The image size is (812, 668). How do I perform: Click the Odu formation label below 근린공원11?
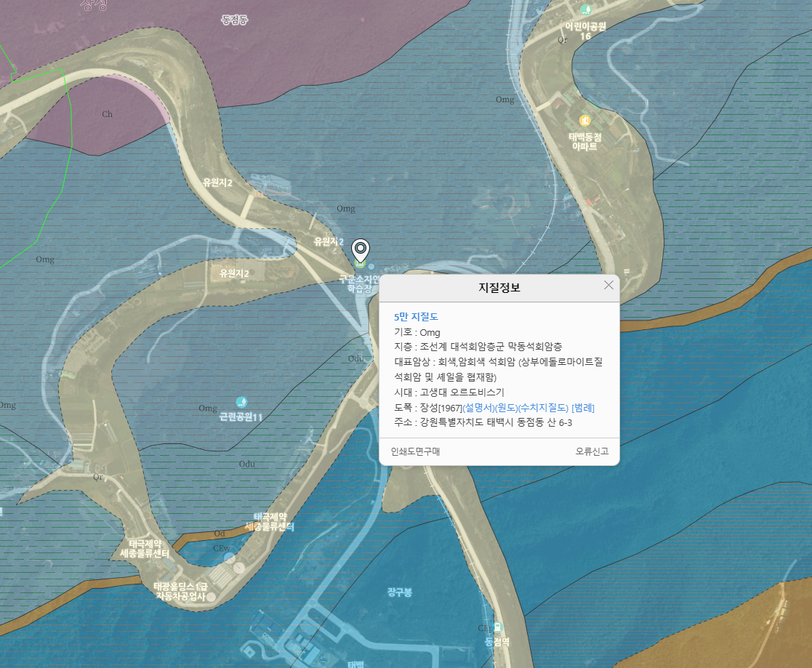click(x=247, y=464)
